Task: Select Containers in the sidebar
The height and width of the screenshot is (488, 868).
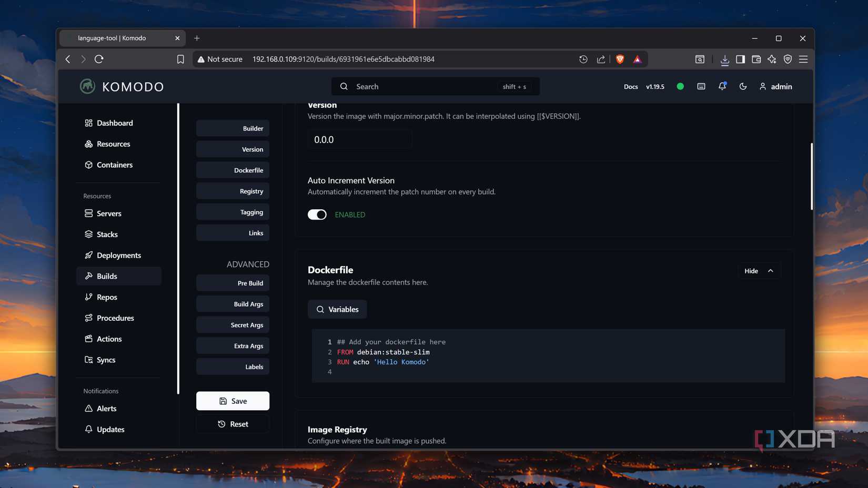Action: click(x=114, y=165)
